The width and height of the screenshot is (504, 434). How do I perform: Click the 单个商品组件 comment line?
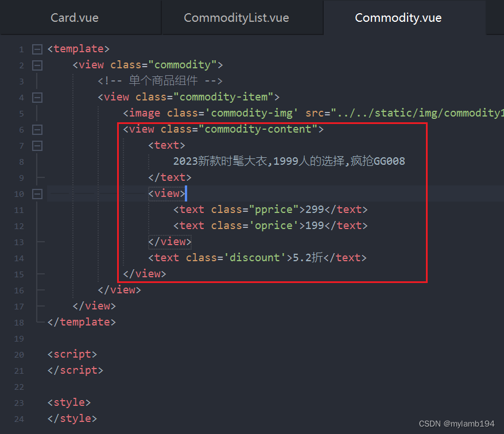(x=160, y=81)
